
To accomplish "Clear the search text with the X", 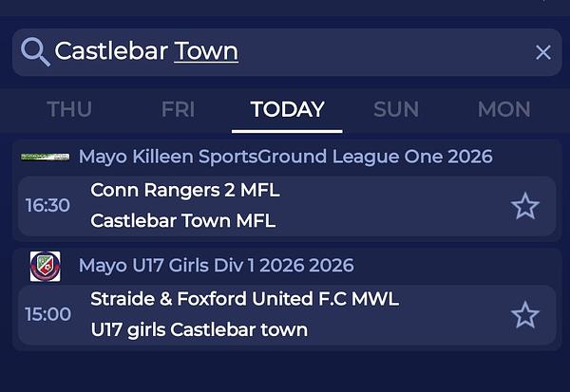I will pos(543,52).
